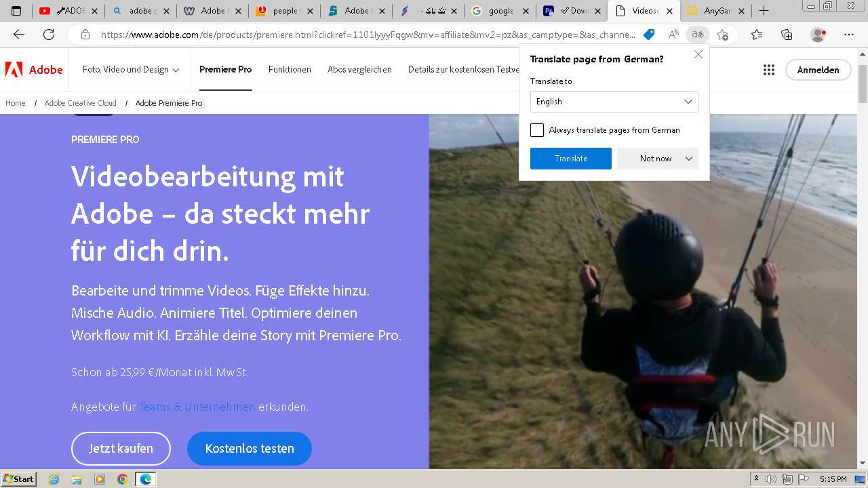This screenshot has height=488, width=868.
Task: Click Jetzt kaufen button
Action: tap(121, 449)
